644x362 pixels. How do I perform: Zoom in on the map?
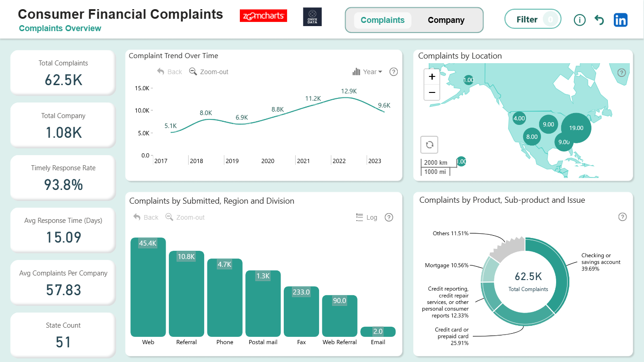click(x=432, y=77)
